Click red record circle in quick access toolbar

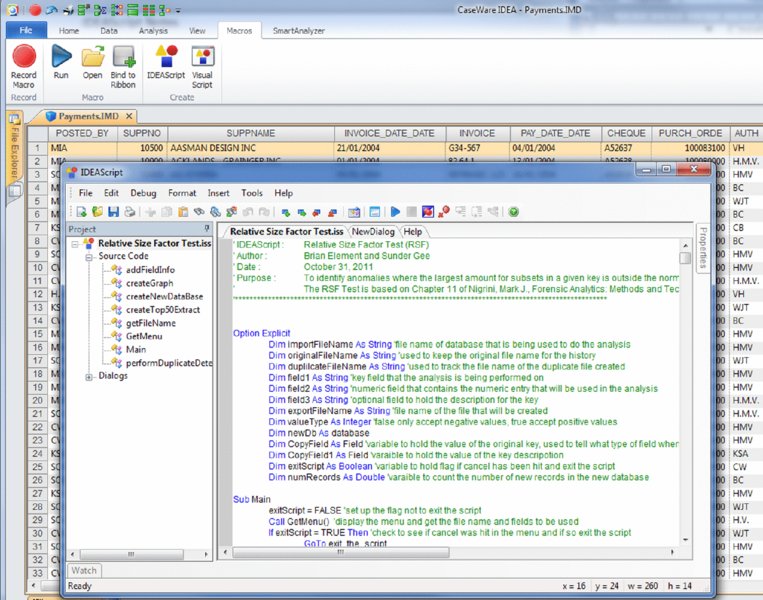35,10
